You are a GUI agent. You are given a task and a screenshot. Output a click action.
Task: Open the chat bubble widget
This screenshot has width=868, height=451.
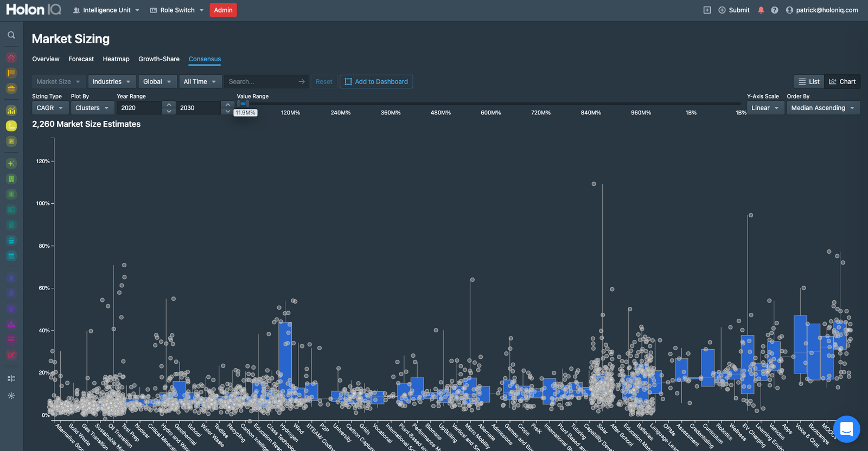tap(846, 429)
